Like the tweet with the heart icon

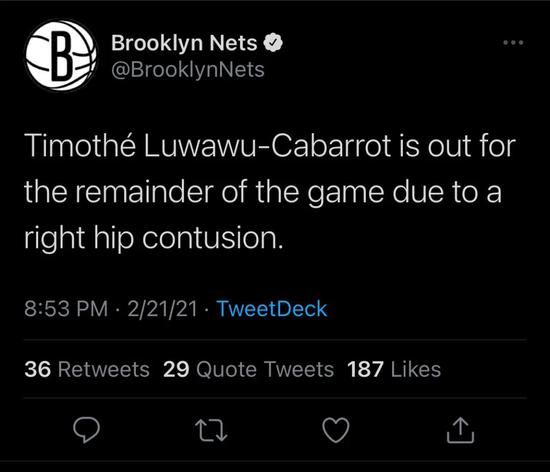[336, 430]
